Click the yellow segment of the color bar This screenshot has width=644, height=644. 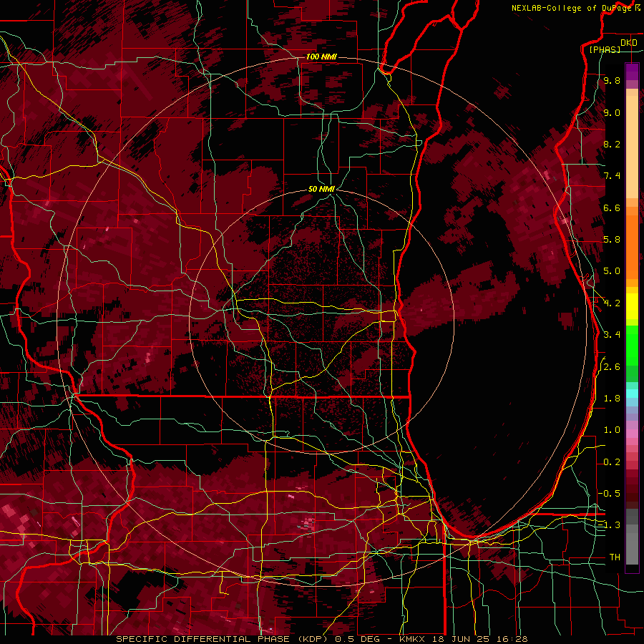(x=632, y=306)
